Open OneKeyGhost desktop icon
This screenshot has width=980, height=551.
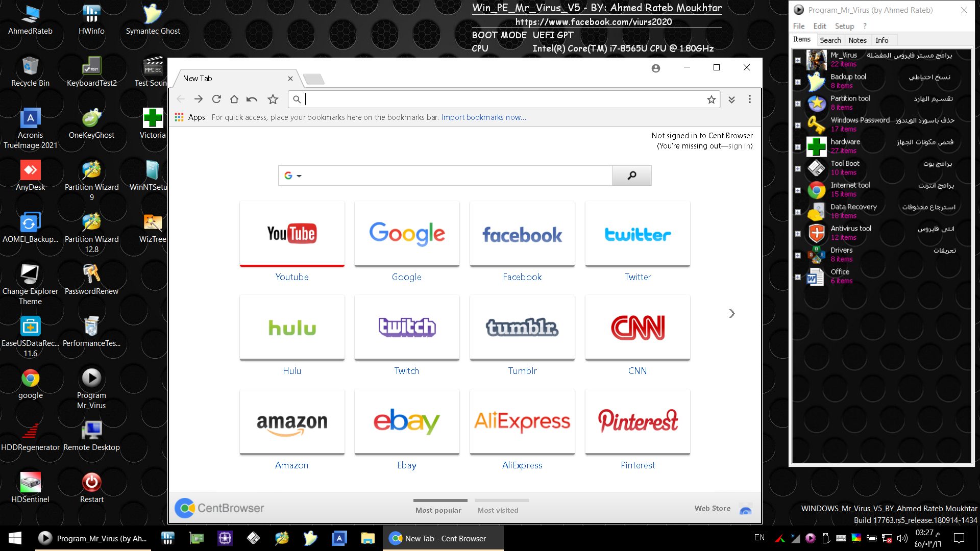(91, 123)
